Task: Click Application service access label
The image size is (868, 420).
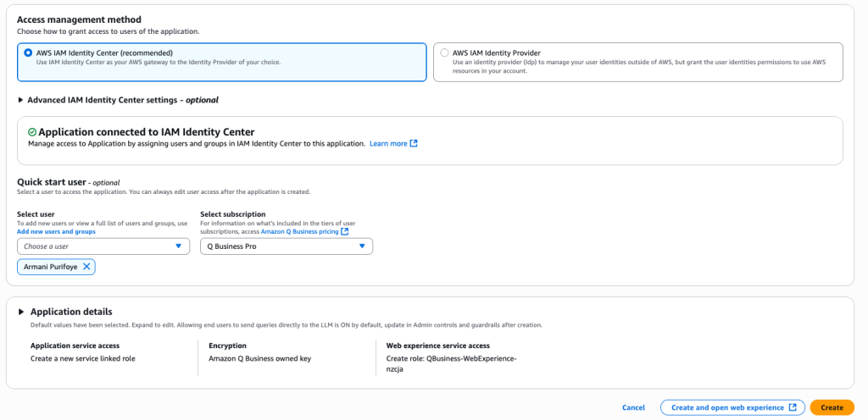Action: click(75, 346)
